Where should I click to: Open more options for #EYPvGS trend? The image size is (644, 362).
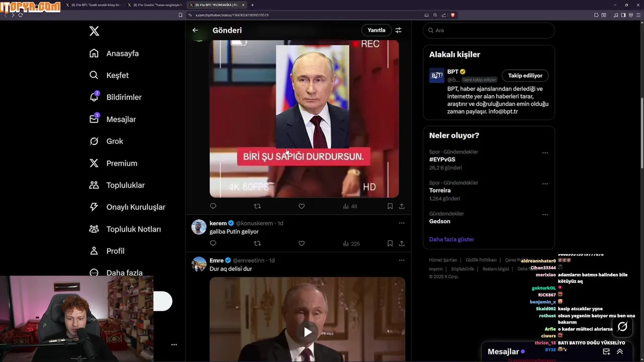[x=545, y=153]
